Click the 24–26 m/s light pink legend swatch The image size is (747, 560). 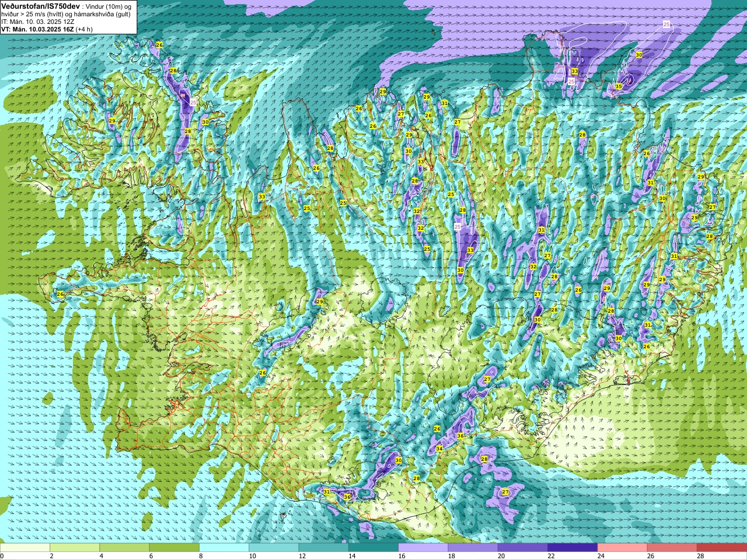pyautogui.click(x=623, y=547)
